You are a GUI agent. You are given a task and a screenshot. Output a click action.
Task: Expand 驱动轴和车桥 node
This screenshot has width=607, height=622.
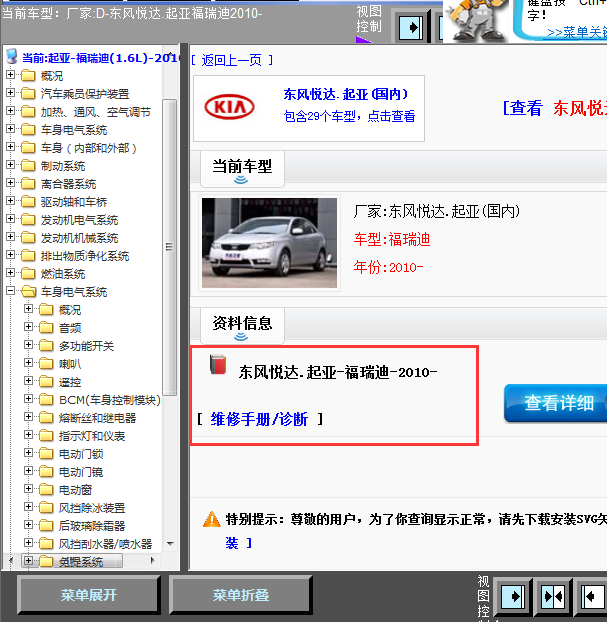pos(11,201)
